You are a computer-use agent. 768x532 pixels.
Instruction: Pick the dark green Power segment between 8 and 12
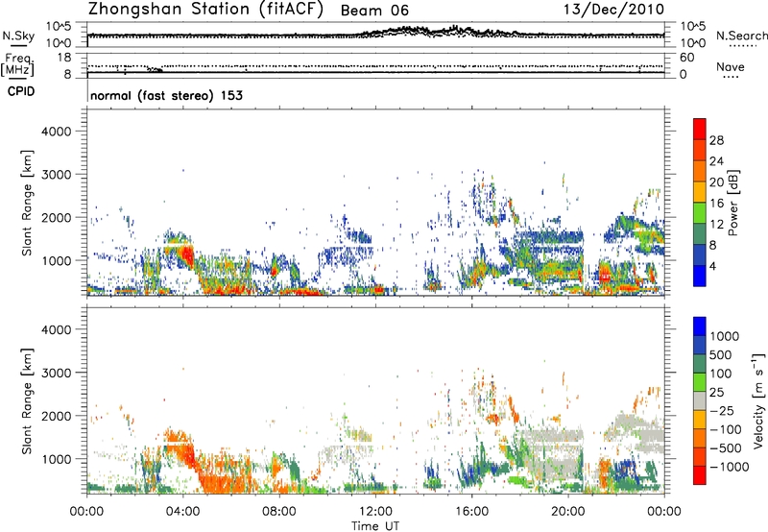click(x=700, y=233)
